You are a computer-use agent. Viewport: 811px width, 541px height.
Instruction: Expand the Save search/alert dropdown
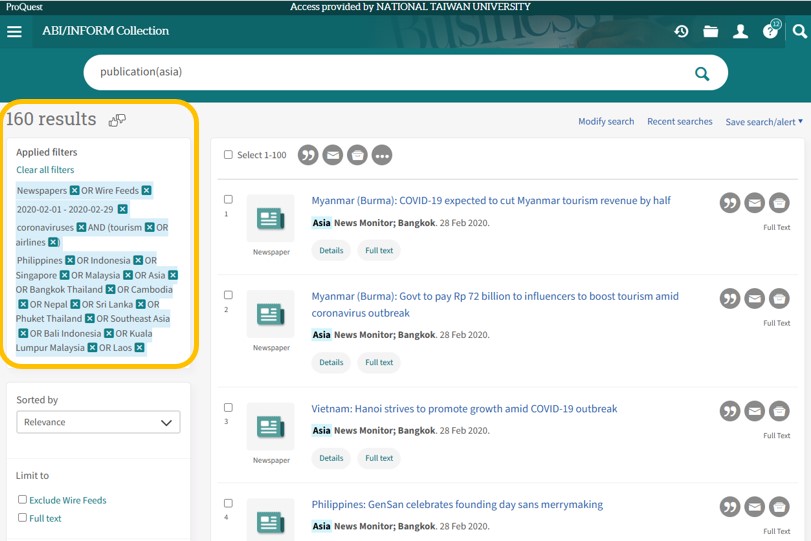coord(764,122)
